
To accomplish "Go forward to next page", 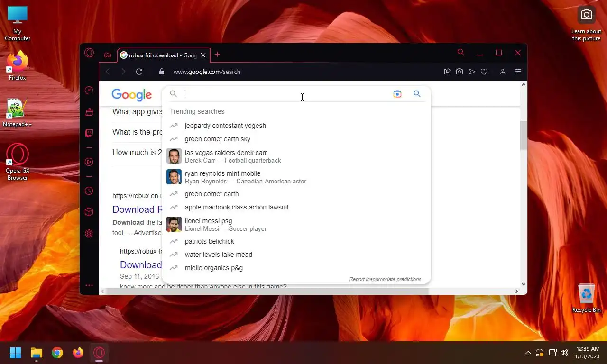I will pos(123,72).
